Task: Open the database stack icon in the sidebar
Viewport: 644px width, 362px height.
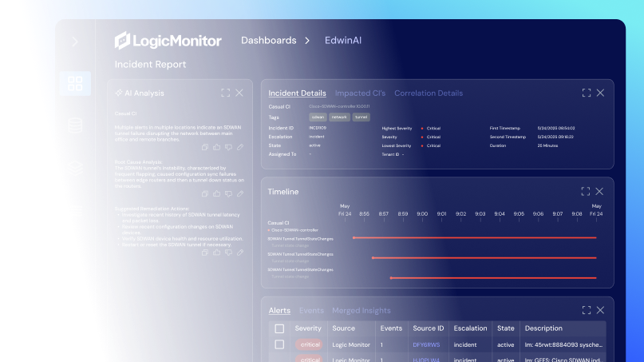Action: tap(75, 125)
